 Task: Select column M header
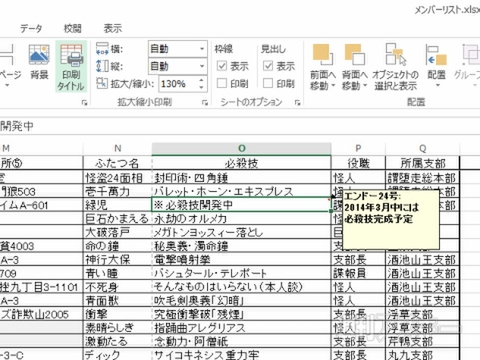[x=41, y=148]
